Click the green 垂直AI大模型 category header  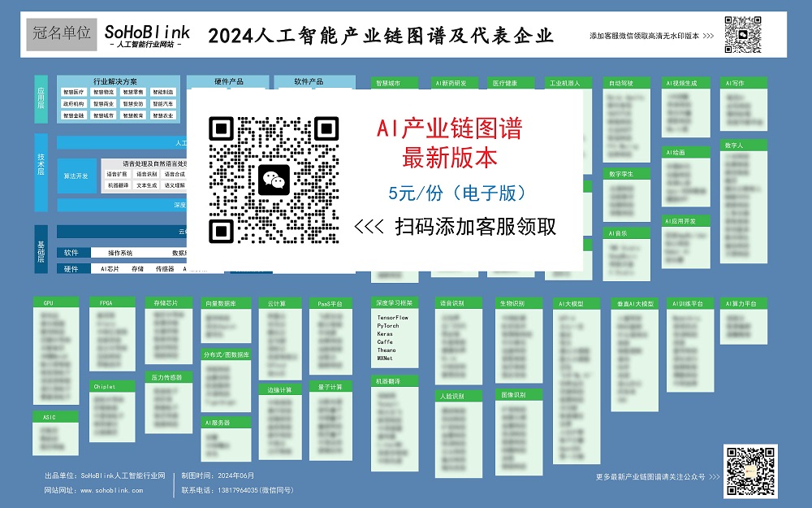[x=635, y=304]
